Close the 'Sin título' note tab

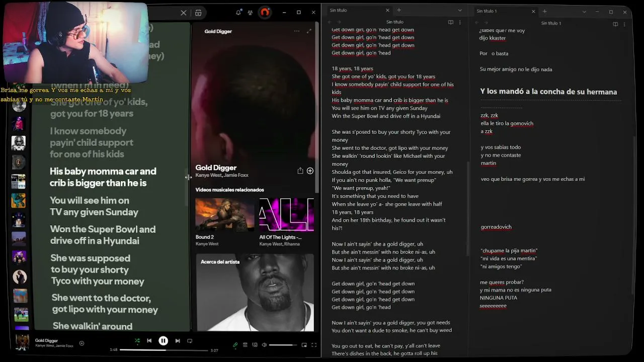click(x=387, y=10)
